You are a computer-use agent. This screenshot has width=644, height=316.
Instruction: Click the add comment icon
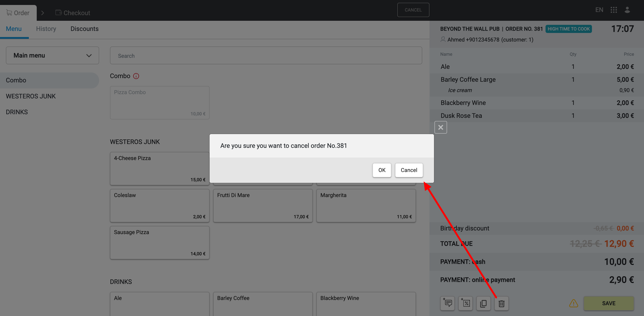pyautogui.click(x=447, y=304)
